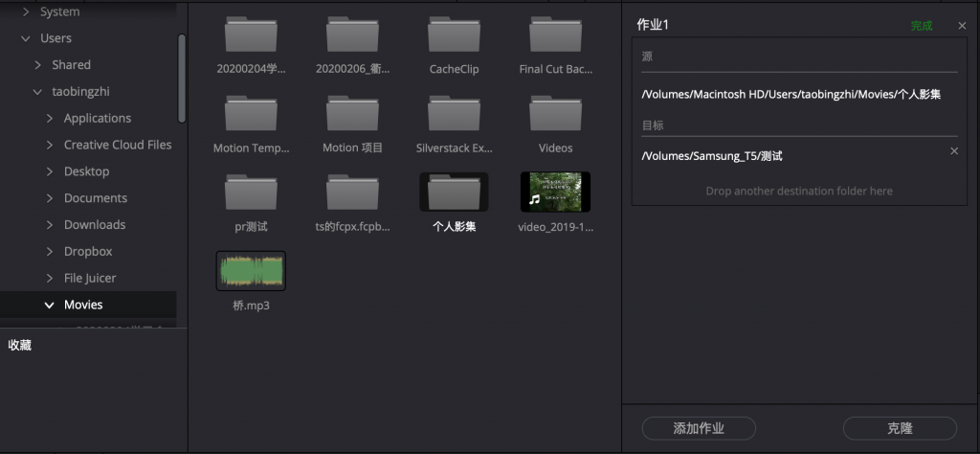The width and height of the screenshot is (980, 454).
Task: Select the pr测试 folder
Action: coord(251,194)
